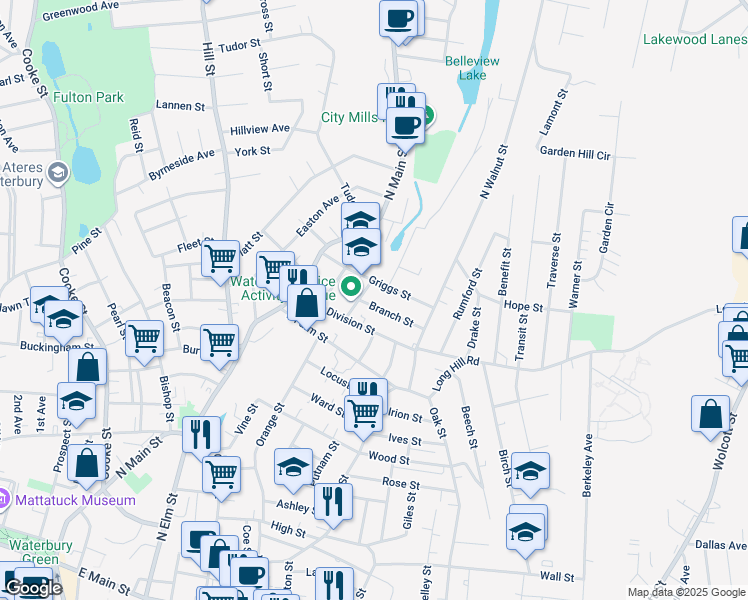The image size is (748, 600).
Task: Open the shopping bag marker below Buckingham St
Action: coord(87,367)
